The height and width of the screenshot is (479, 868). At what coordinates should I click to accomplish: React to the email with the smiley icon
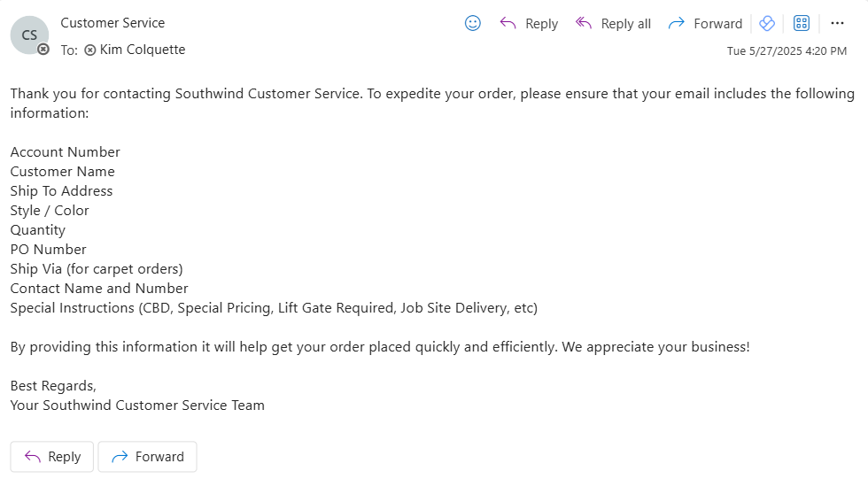click(472, 23)
